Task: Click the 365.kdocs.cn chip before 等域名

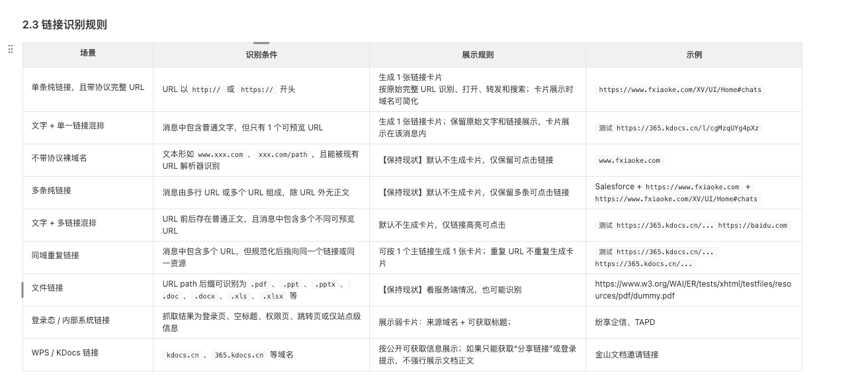Action: (x=239, y=355)
